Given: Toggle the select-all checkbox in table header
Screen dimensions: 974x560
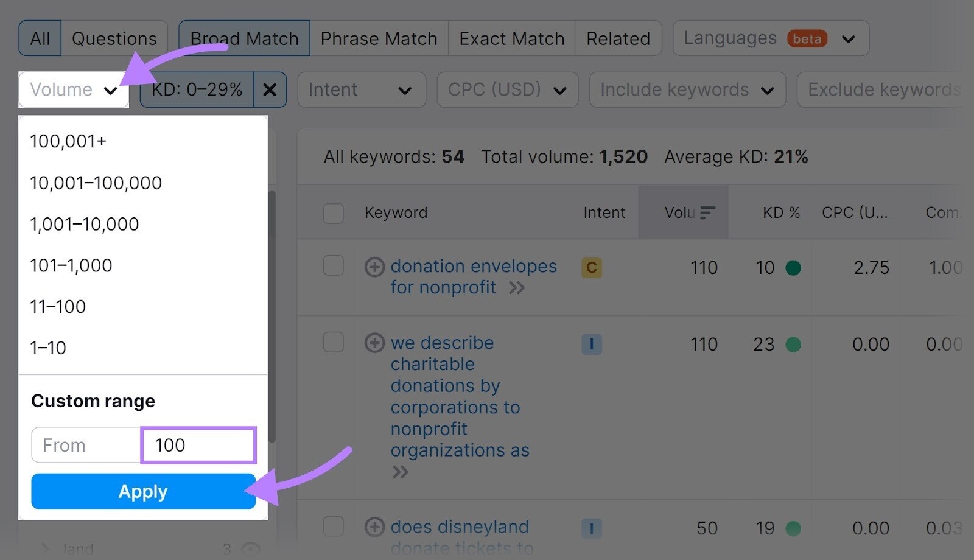Looking at the screenshot, I should [x=333, y=212].
